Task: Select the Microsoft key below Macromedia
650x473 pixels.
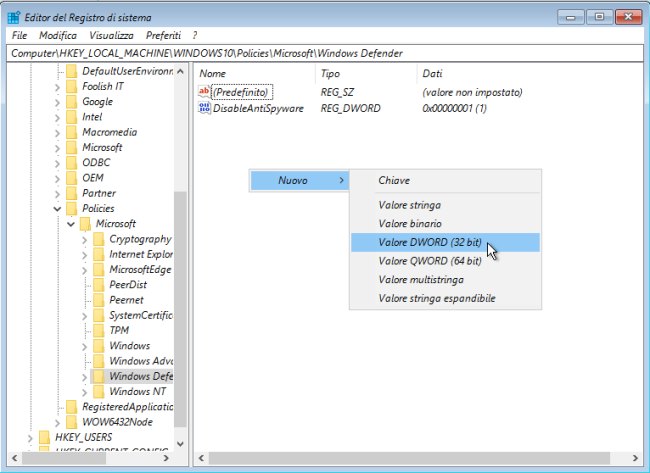Action: [102, 148]
